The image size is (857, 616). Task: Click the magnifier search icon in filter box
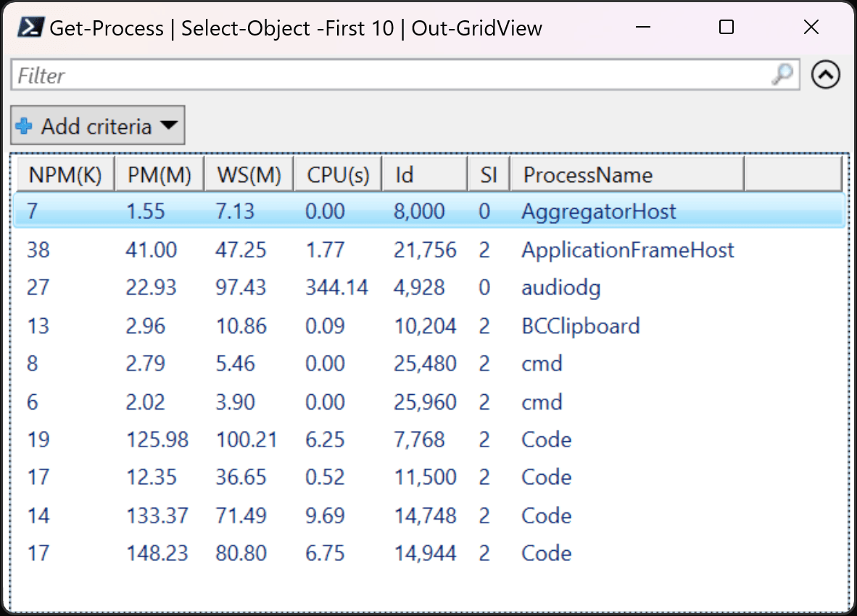pos(782,74)
